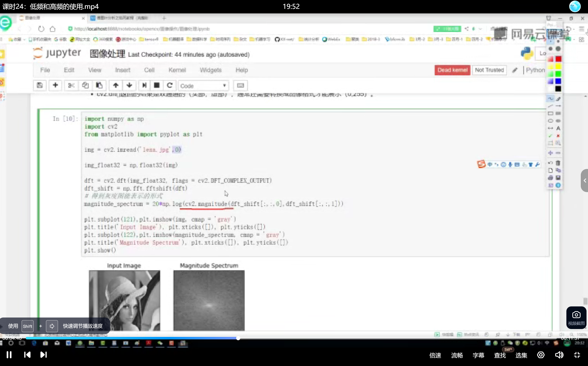Take a 视频截图 video screenshot

pos(576,318)
